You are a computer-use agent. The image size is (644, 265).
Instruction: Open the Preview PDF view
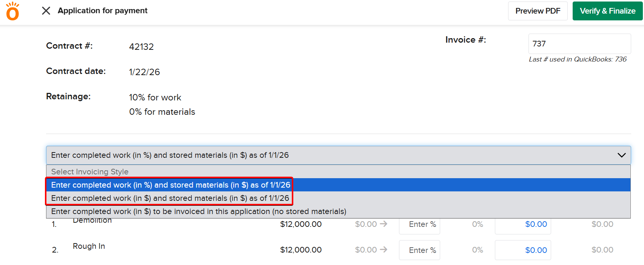click(538, 11)
